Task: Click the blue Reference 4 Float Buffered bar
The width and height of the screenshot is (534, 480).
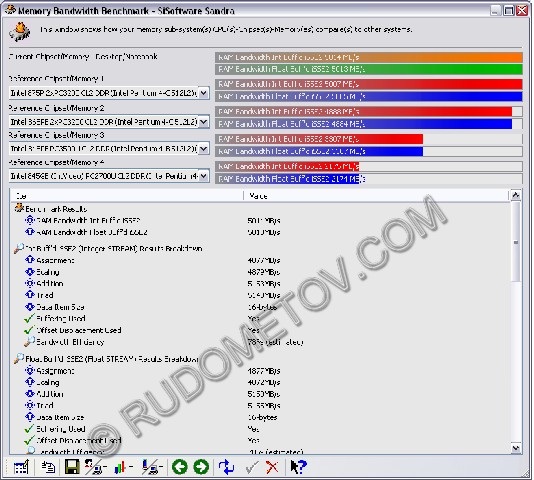Action: pos(287,179)
